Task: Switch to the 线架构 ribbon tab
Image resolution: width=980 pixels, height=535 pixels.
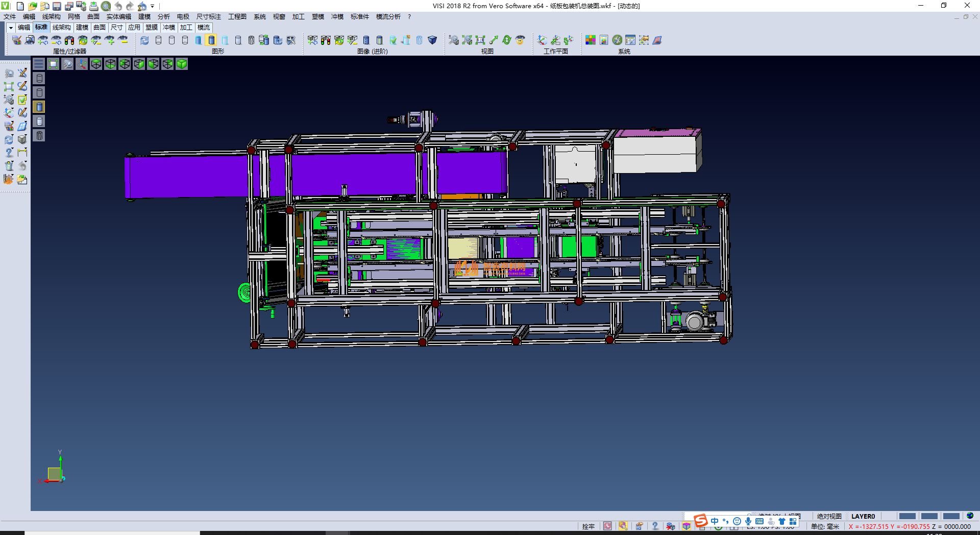Action: 61,28
